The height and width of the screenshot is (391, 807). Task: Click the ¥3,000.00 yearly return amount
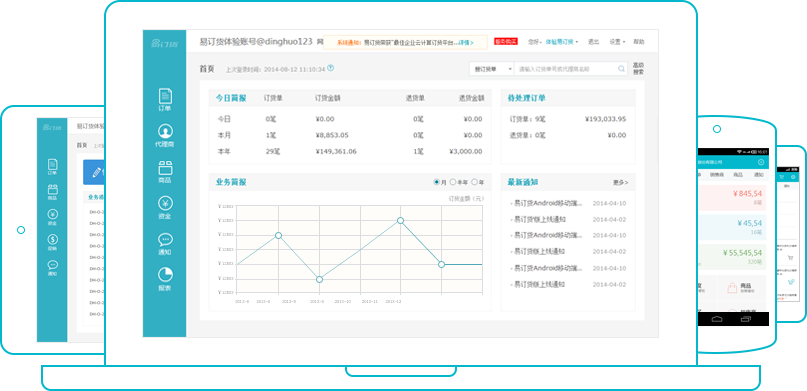pyautogui.click(x=466, y=151)
